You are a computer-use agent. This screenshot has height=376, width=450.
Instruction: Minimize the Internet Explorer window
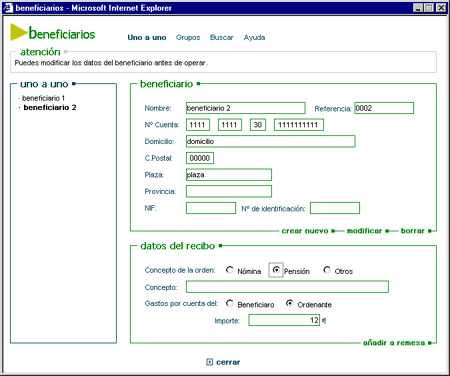[x=418, y=8]
